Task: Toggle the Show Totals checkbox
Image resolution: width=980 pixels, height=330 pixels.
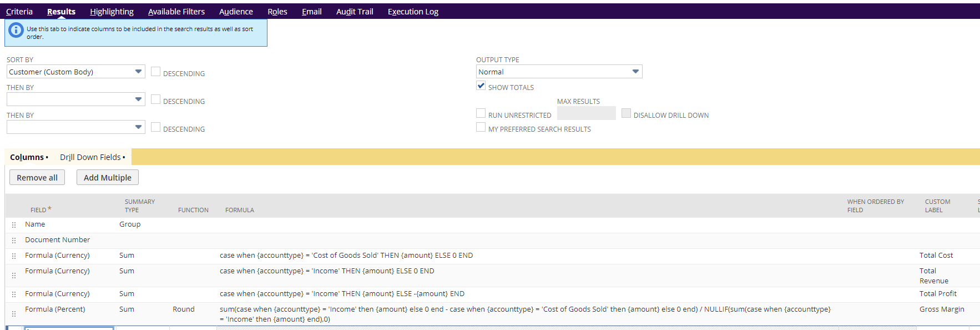Action: (x=481, y=86)
